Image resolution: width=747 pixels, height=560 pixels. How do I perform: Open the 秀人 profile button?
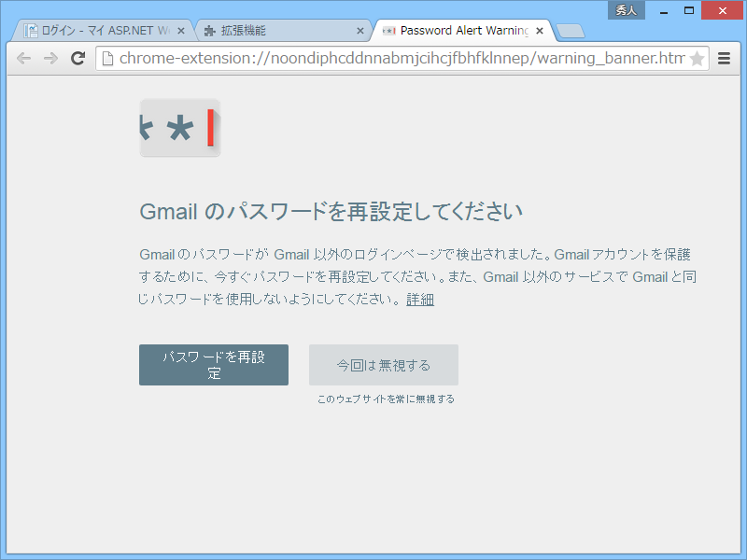point(626,9)
